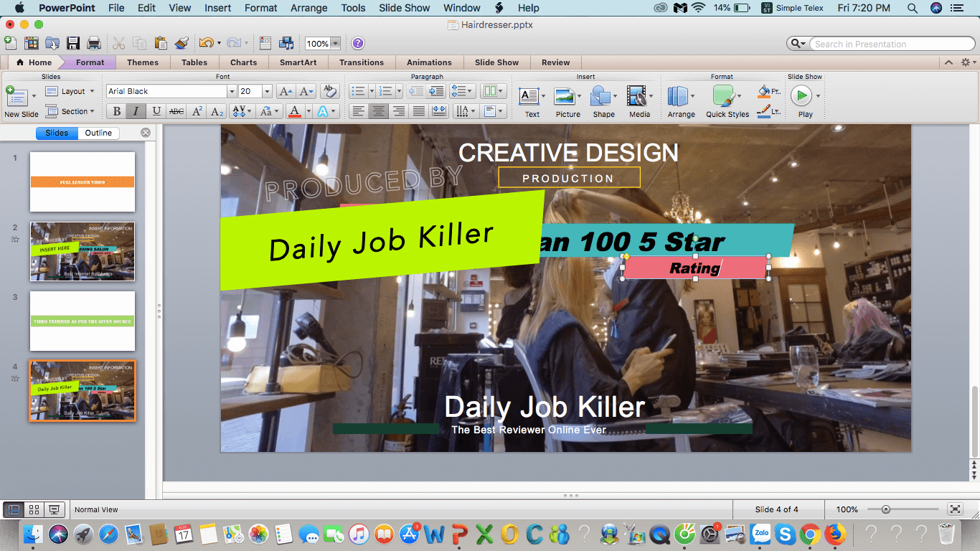Click the Increase Font Size icon

pos(285,91)
